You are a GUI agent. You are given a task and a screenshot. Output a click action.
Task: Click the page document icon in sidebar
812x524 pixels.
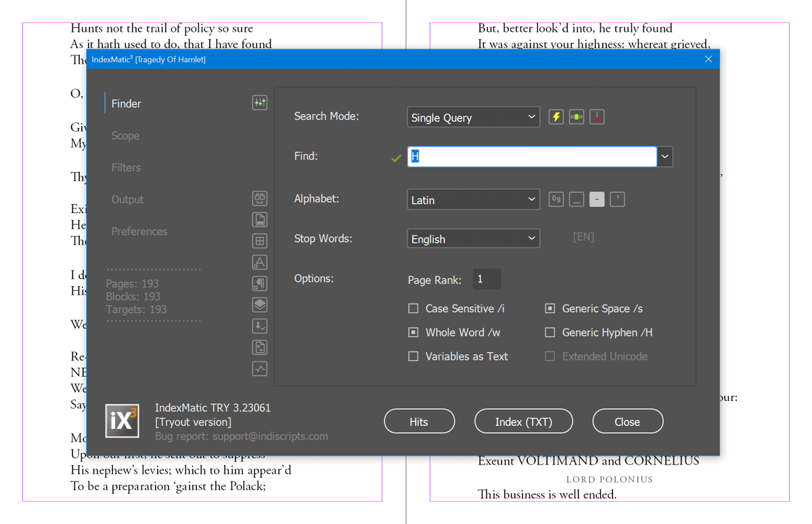click(x=260, y=220)
